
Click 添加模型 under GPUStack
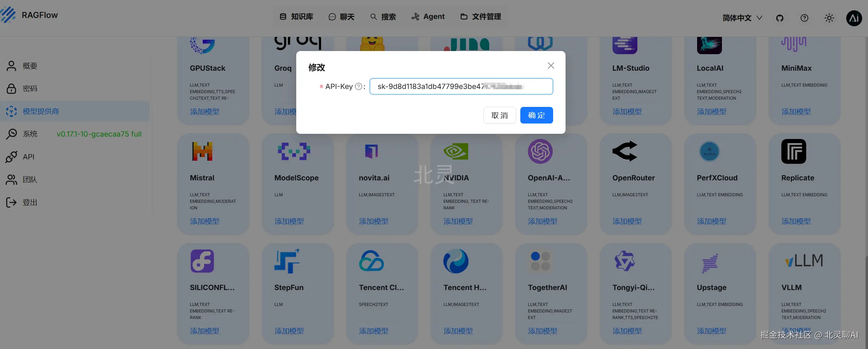tap(204, 112)
